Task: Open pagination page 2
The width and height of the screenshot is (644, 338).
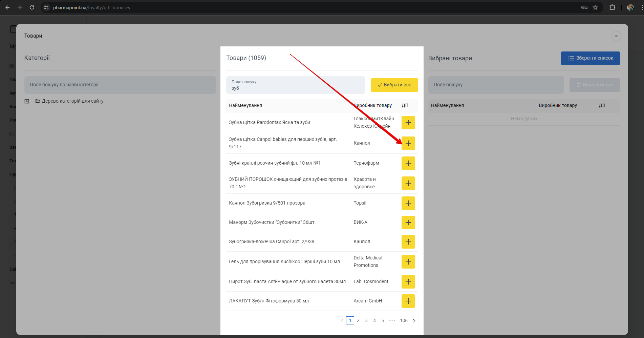Action: pyautogui.click(x=358, y=320)
